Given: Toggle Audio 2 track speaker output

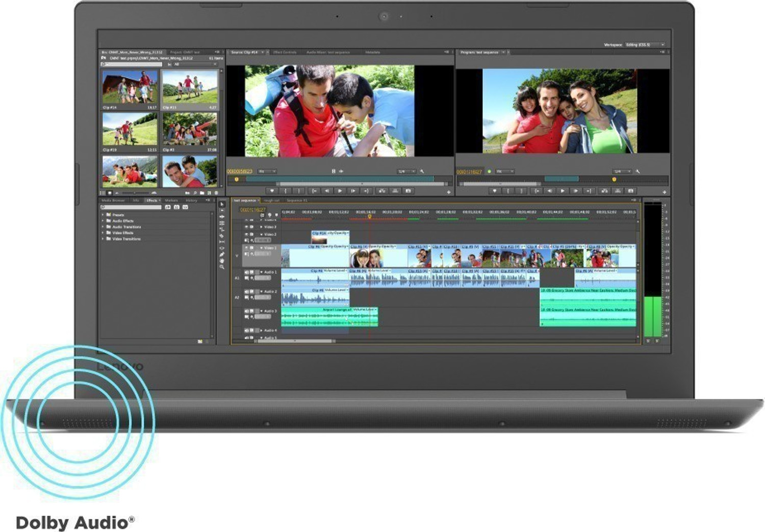Looking at the screenshot, I should click(246, 292).
